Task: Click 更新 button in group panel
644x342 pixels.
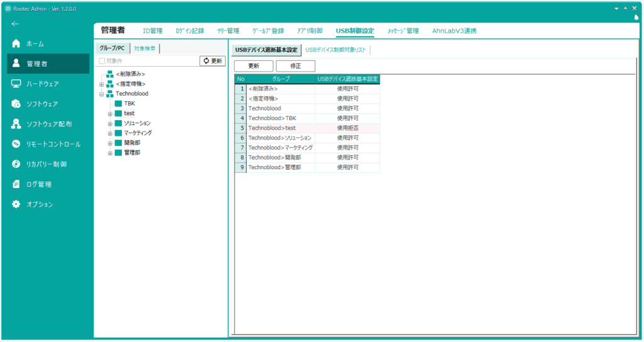Action: coord(213,61)
